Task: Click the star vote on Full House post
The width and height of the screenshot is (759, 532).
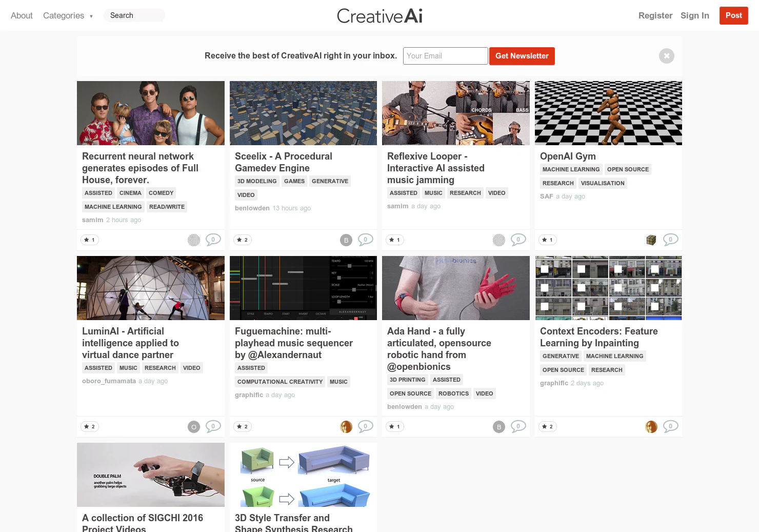Action: 90,240
